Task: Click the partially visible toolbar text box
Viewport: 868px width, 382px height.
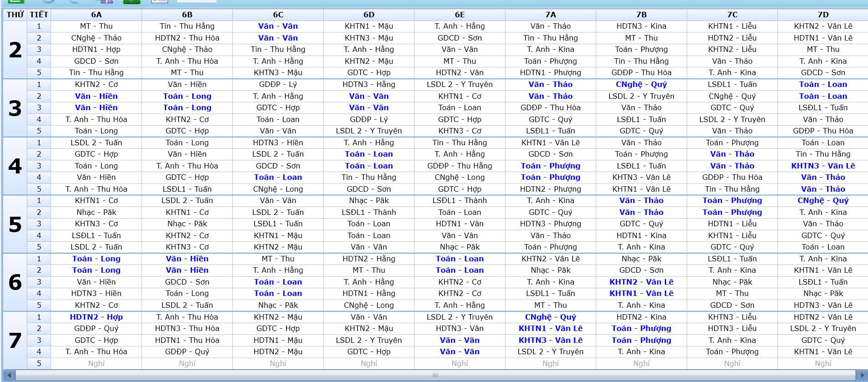Action: coord(196,1)
